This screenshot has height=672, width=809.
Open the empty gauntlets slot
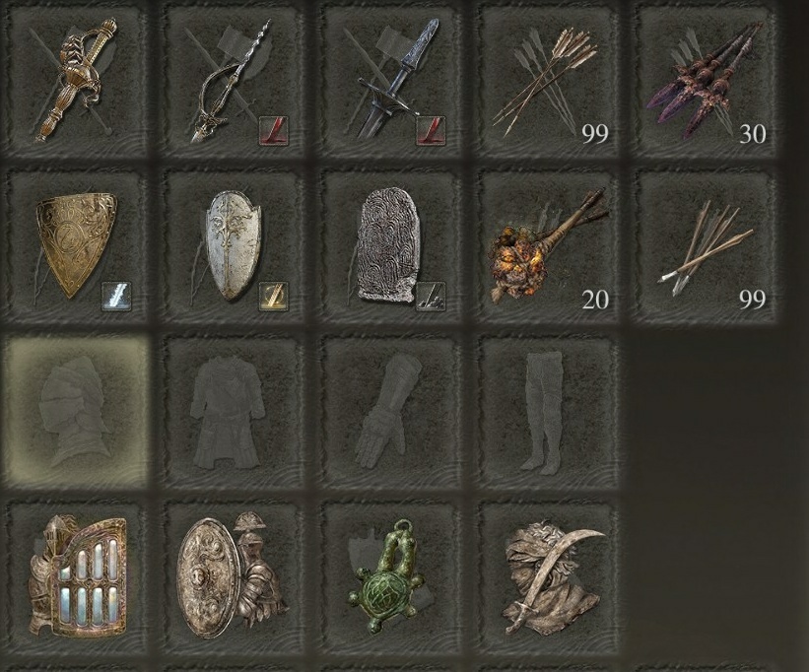pyautogui.click(x=389, y=412)
